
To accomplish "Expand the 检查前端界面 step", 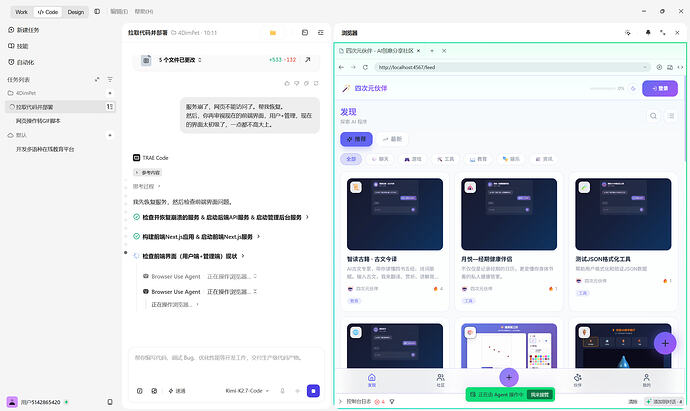I will [189, 256].
